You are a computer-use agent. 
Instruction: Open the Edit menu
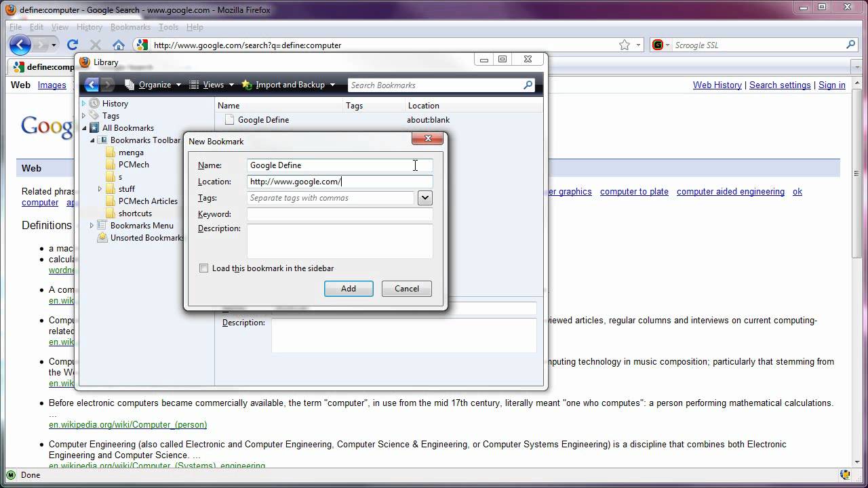[37, 27]
